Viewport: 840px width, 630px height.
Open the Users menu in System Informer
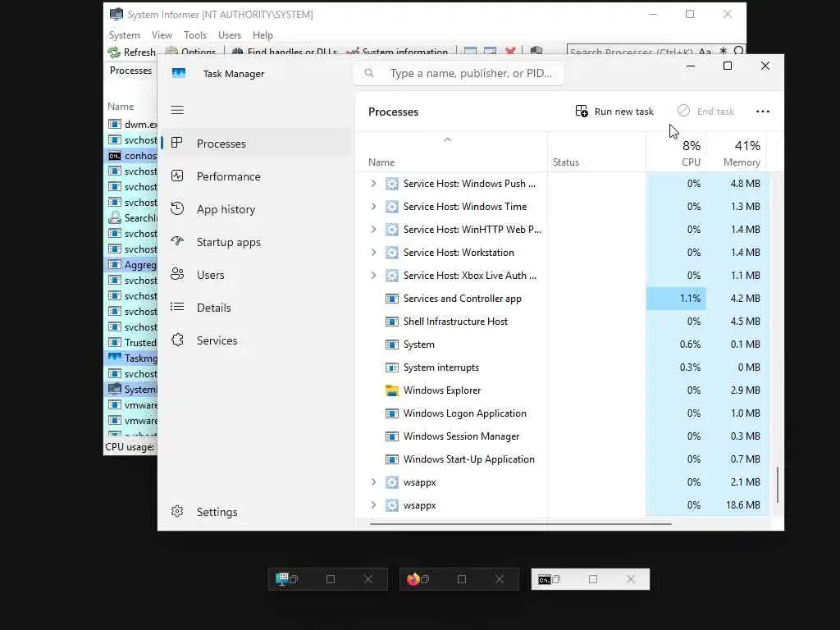230,34
